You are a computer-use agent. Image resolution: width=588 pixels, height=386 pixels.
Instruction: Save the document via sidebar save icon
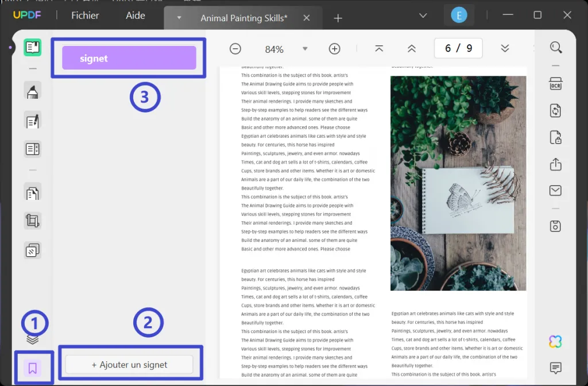(555, 226)
